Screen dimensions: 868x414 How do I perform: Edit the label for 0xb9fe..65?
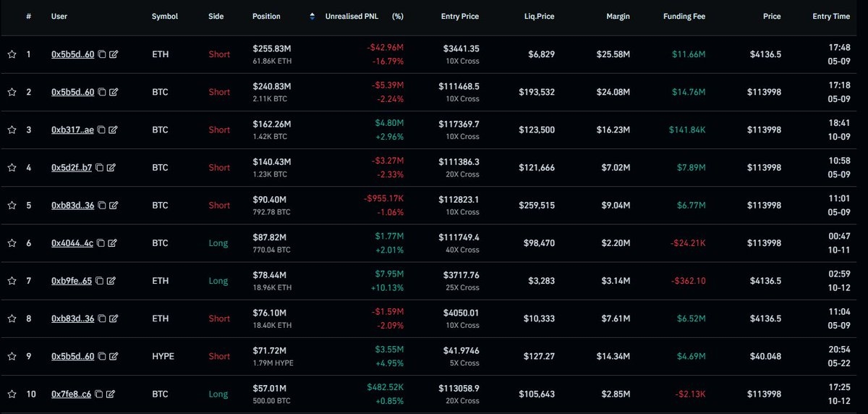(114, 281)
